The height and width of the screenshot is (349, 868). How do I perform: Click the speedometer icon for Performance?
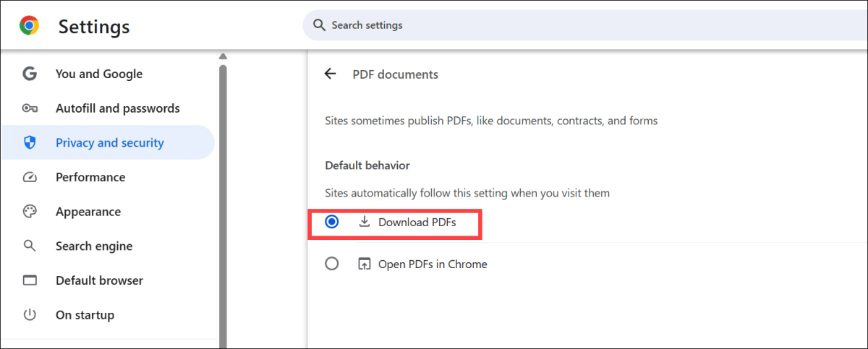click(x=30, y=177)
